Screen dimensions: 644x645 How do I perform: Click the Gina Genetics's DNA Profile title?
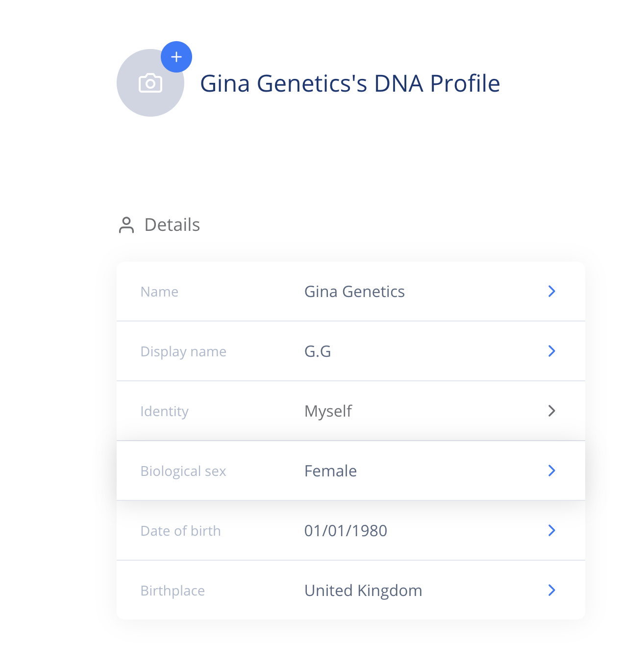(350, 83)
